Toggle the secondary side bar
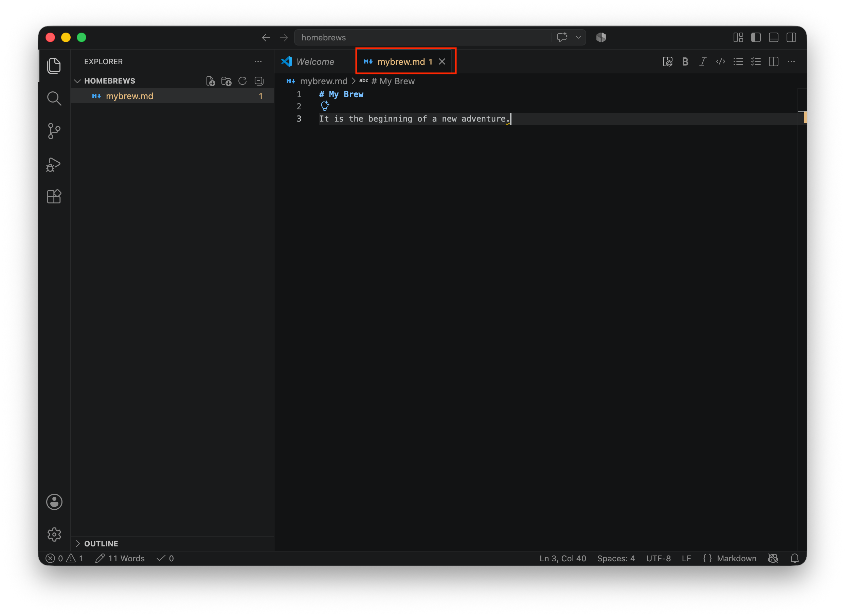 tap(791, 38)
